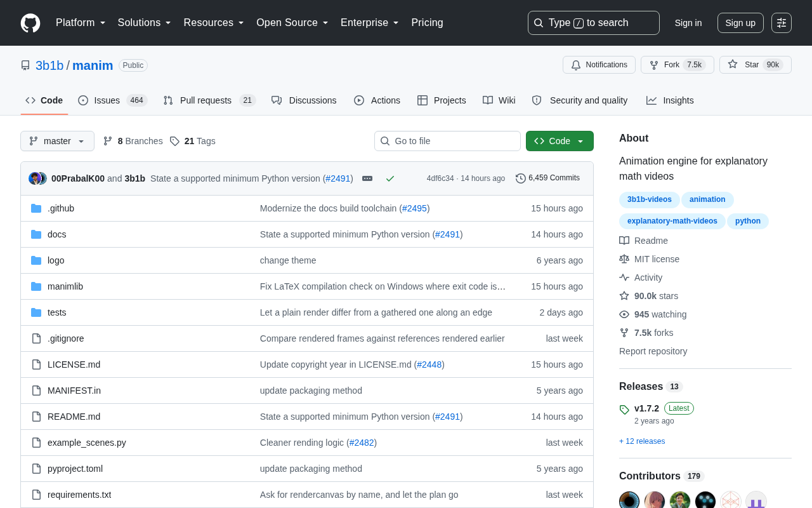Click the repository icon before 3b1b
This screenshot has height=508, width=812.
click(x=25, y=65)
